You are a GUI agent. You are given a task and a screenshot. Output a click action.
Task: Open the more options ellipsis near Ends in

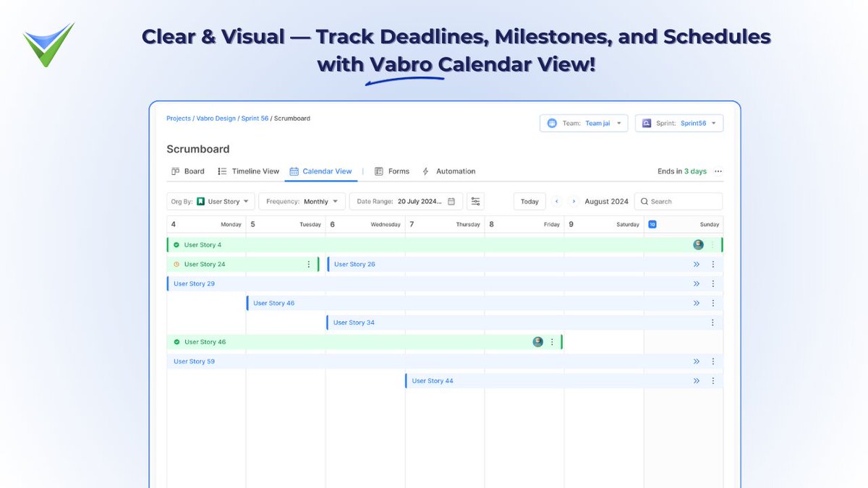(718, 171)
